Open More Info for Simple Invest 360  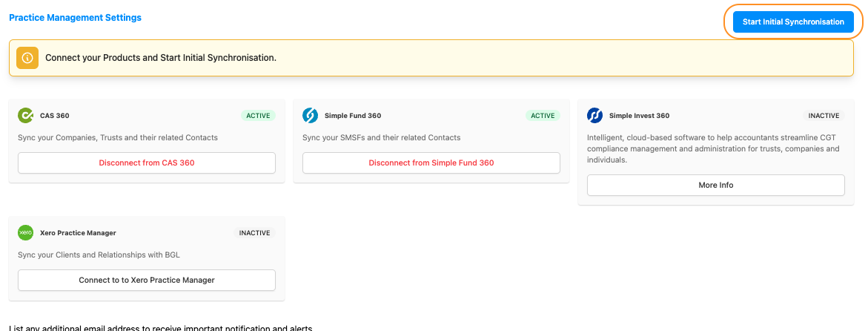pos(716,186)
